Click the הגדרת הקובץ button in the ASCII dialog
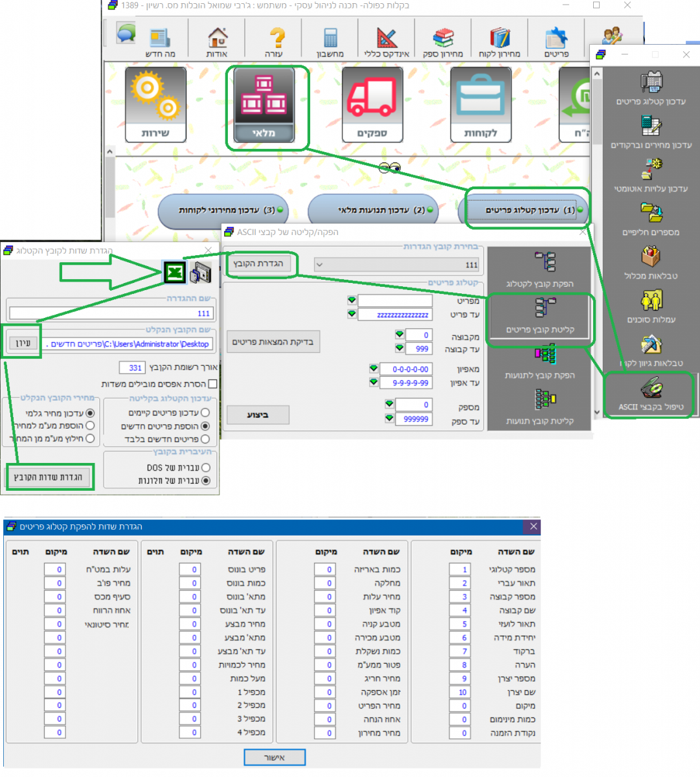The height and width of the screenshot is (777, 700). (x=258, y=264)
